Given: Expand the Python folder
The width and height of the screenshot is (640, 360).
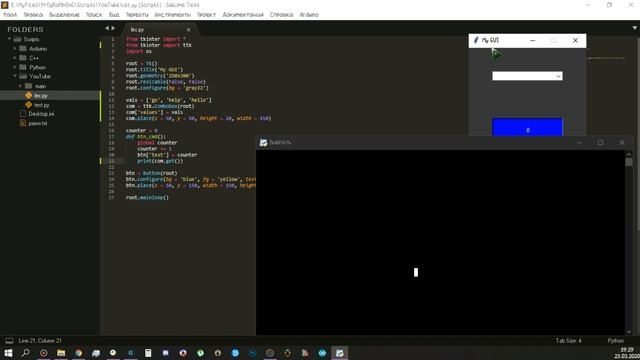Looking at the screenshot, I should (15, 67).
